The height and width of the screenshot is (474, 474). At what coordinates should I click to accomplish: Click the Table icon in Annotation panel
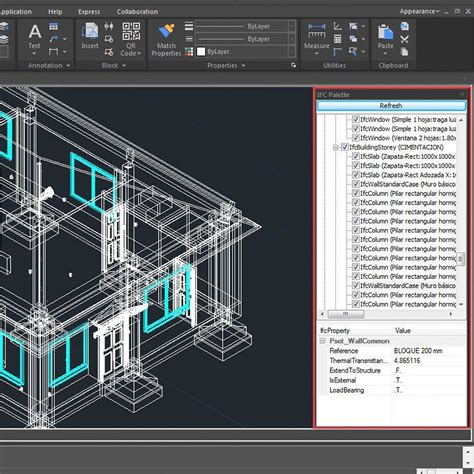point(53,26)
